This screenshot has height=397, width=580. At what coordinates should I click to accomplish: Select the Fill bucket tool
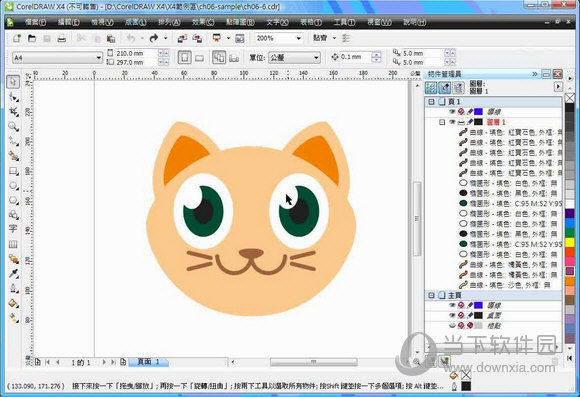(13, 303)
